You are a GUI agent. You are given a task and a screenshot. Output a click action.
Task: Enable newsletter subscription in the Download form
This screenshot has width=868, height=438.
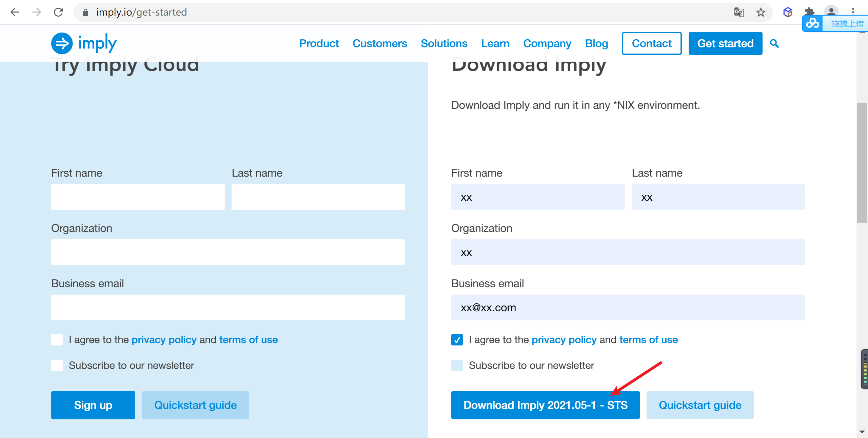click(457, 365)
